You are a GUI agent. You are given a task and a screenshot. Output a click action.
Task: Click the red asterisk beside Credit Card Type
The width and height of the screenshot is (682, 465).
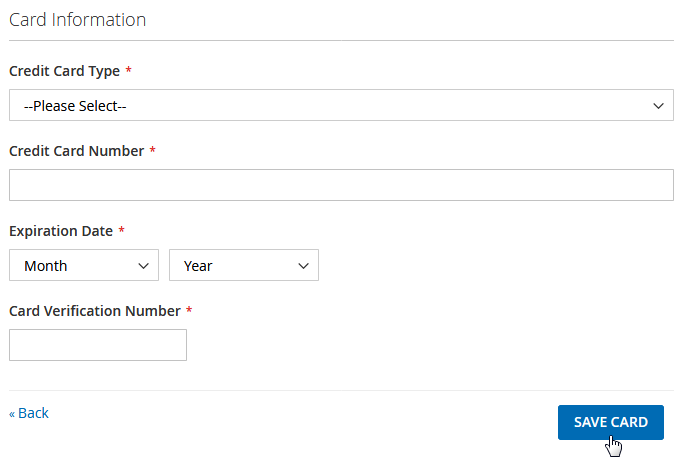pos(129,71)
